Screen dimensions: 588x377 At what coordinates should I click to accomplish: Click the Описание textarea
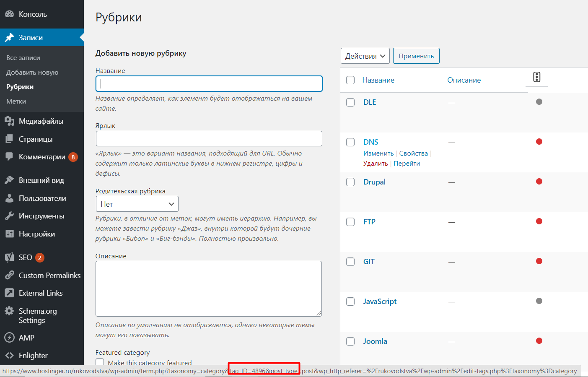click(209, 289)
